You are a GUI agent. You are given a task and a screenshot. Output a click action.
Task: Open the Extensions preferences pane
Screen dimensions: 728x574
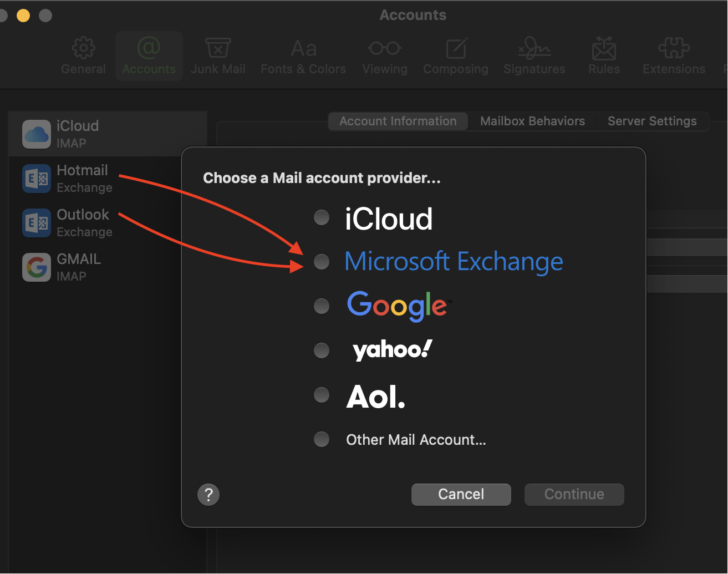pyautogui.click(x=674, y=57)
